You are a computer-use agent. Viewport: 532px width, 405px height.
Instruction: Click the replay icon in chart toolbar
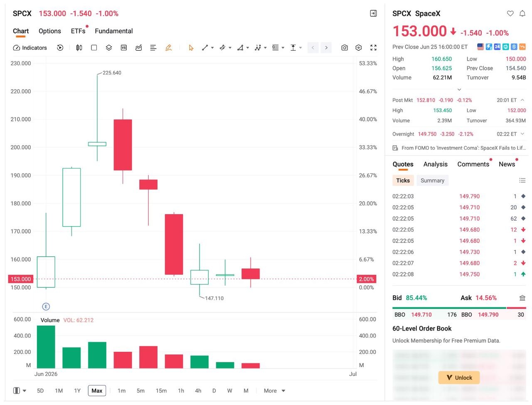(x=60, y=48)
